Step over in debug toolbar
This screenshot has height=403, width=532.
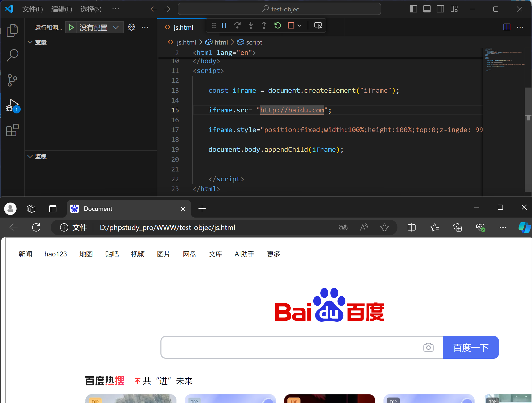pos(237,25)
